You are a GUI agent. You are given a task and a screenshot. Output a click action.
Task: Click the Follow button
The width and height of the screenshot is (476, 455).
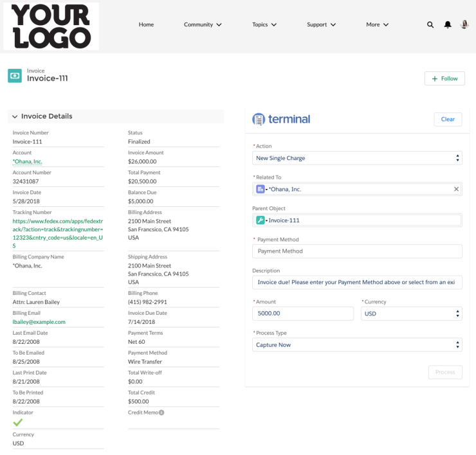click(444, 78)
